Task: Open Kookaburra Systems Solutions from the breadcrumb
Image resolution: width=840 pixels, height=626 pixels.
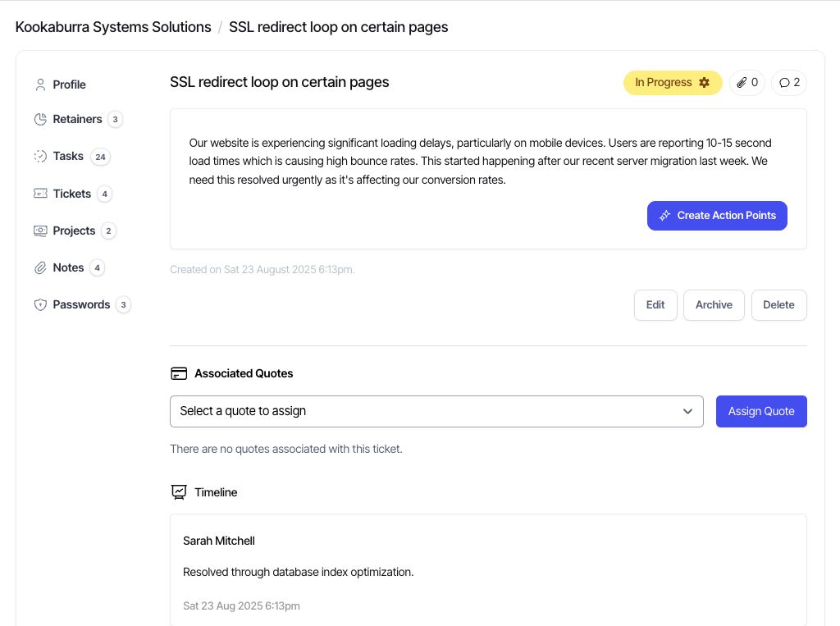Action: pos(113,26)
